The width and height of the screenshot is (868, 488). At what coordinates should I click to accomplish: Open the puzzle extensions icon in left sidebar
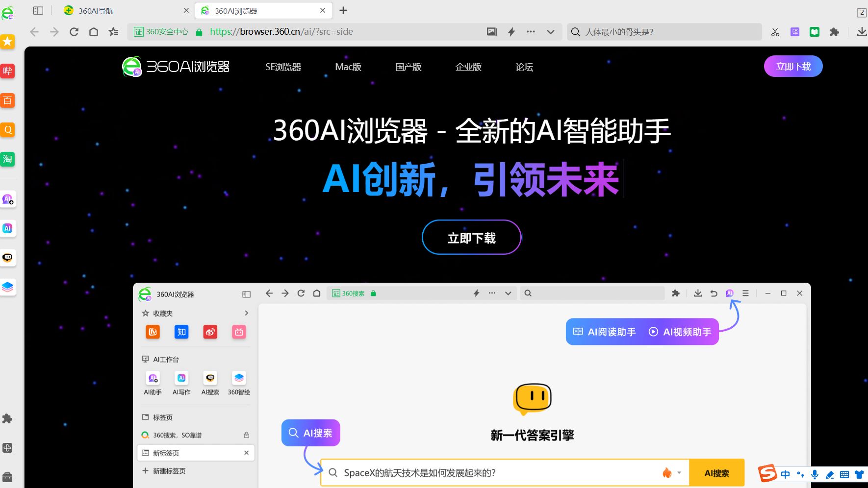point(7,418)
